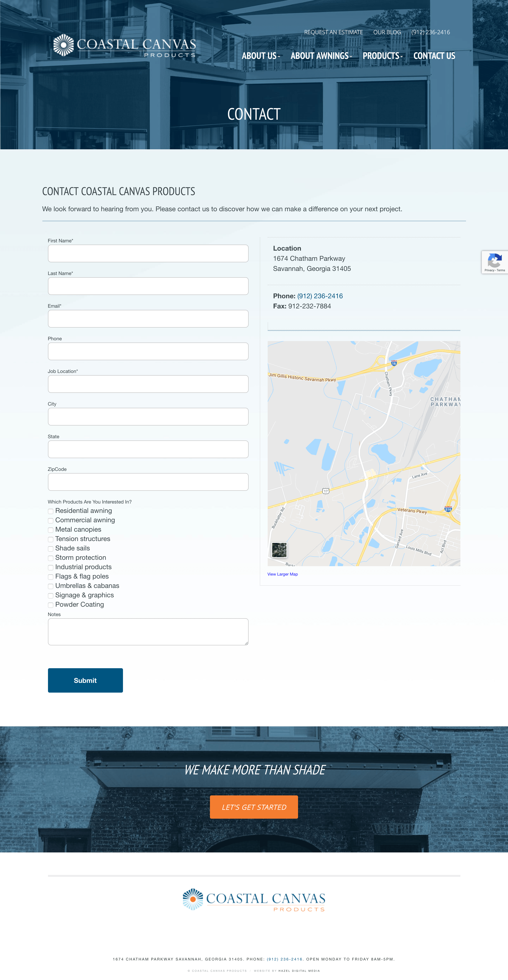The height and width of the screenshot is (980, 508).
Task: Click Interstate 16 shield on the map
Action: point(394,363)
